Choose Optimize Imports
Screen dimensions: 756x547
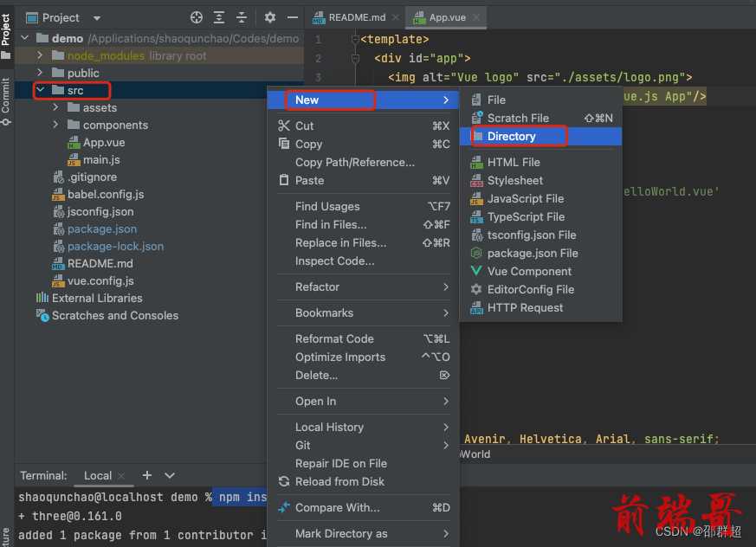tap(363, 357)
